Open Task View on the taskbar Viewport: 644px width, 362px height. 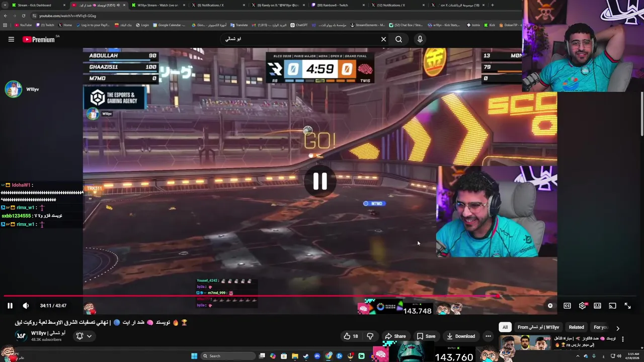[x=262, y=356]
